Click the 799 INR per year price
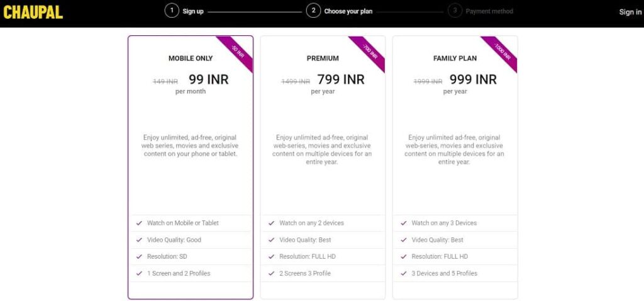Screen dimensions: 644x301 pos(341,80)
